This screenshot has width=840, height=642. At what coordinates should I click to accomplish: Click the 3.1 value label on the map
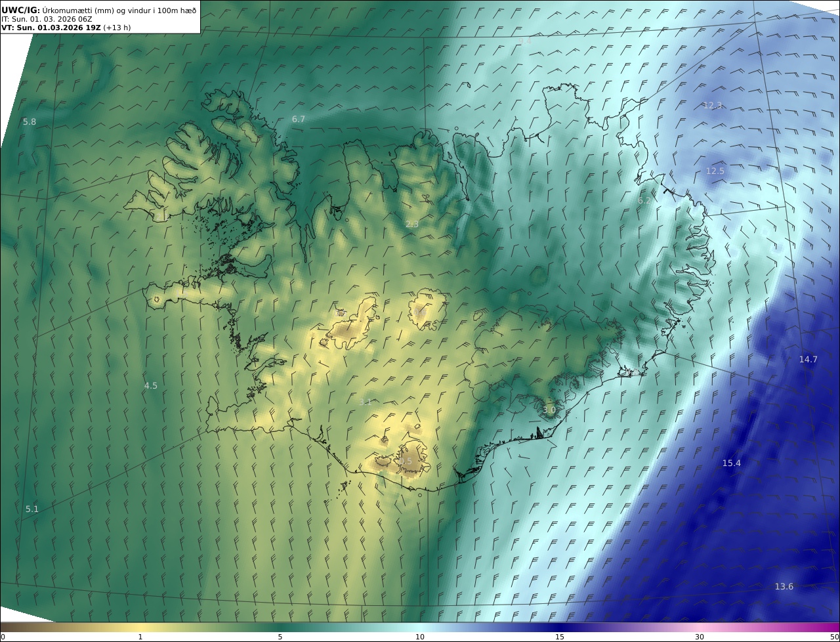(366, 402)
